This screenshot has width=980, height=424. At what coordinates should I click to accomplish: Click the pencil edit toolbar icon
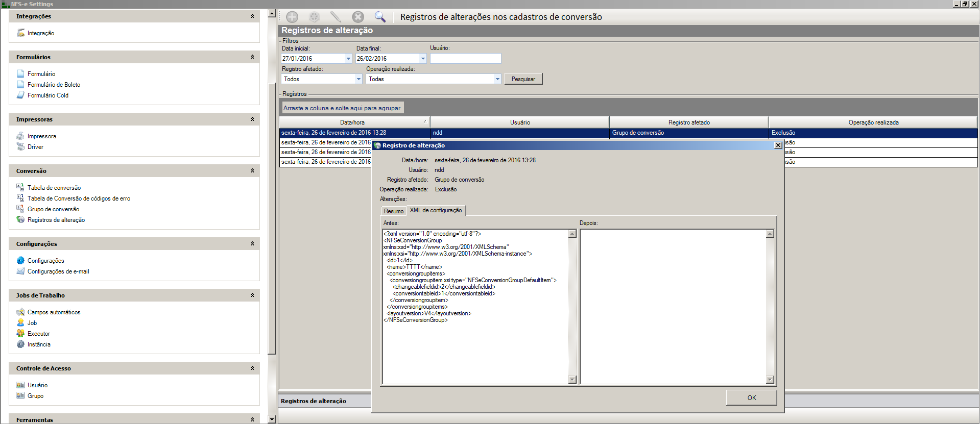(x=336, y=17)
